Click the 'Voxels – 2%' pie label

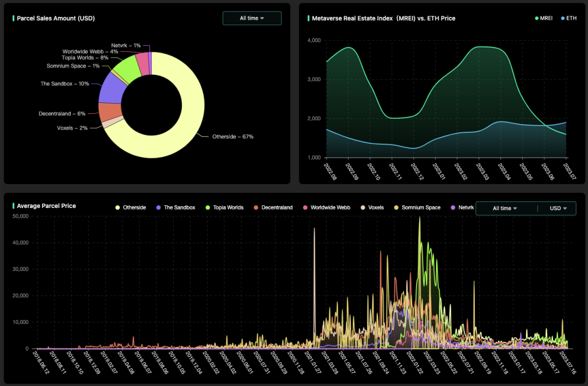72,128
